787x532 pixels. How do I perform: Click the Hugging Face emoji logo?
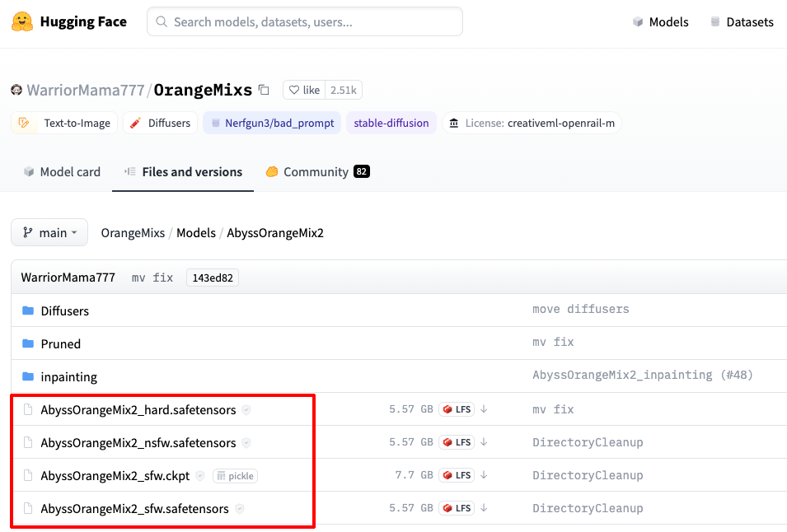pos(22,21)
